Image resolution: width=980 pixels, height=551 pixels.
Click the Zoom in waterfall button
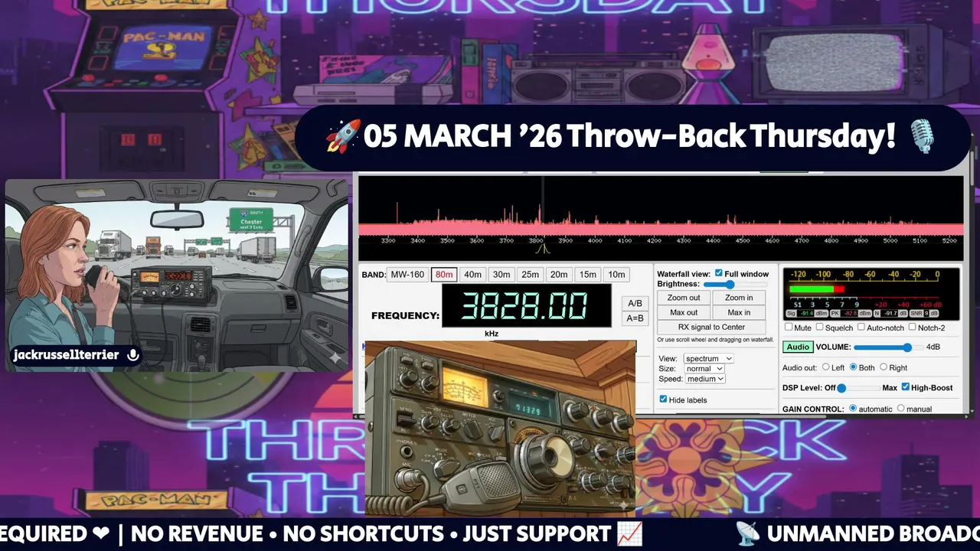[739, 298]
